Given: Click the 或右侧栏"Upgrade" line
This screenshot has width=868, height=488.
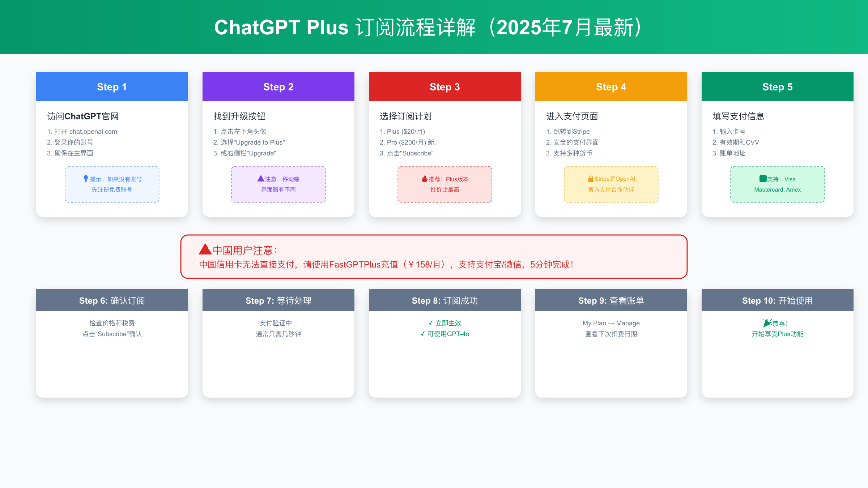Looking at the screenshot, I should [x=245, y=153].
